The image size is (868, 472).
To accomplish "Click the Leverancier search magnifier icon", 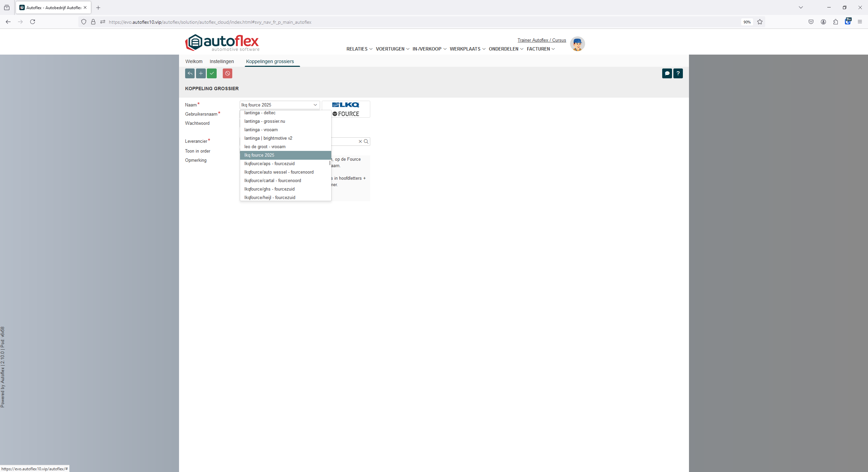I will pos(366,141).
